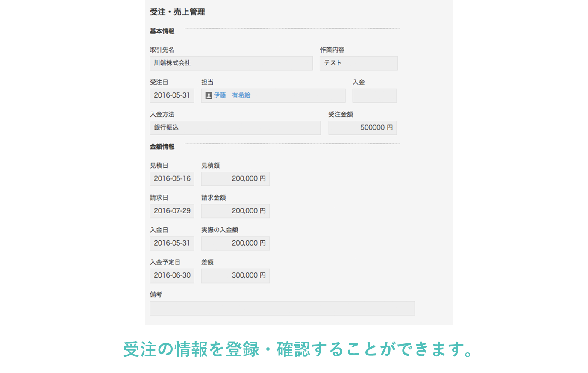The height and width of the screenshot is (373, 588).
Task: Select the 差額 field with 300,000 円
Action: point(235,275)
